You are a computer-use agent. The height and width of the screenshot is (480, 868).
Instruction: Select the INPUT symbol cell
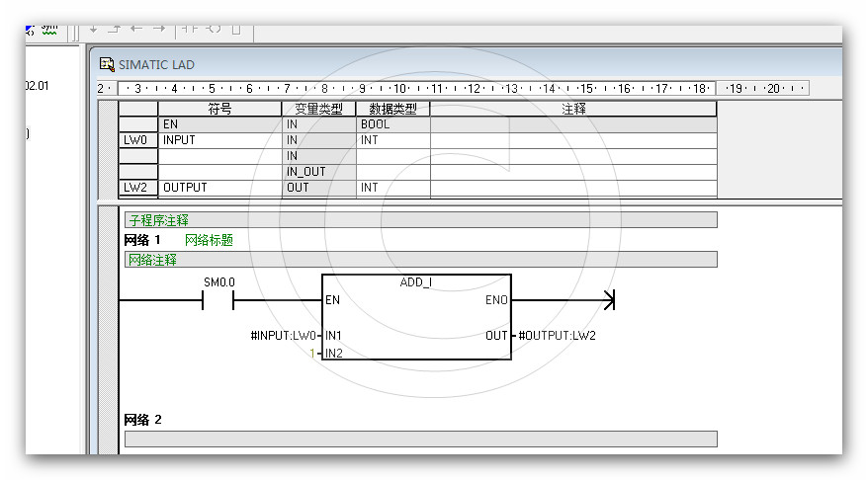[219, 140]
